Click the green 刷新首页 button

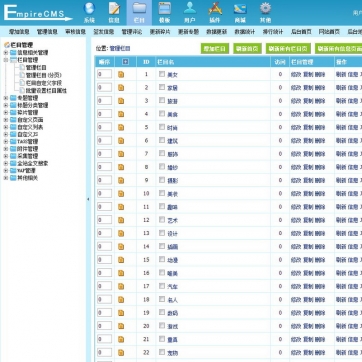[247, 48]
